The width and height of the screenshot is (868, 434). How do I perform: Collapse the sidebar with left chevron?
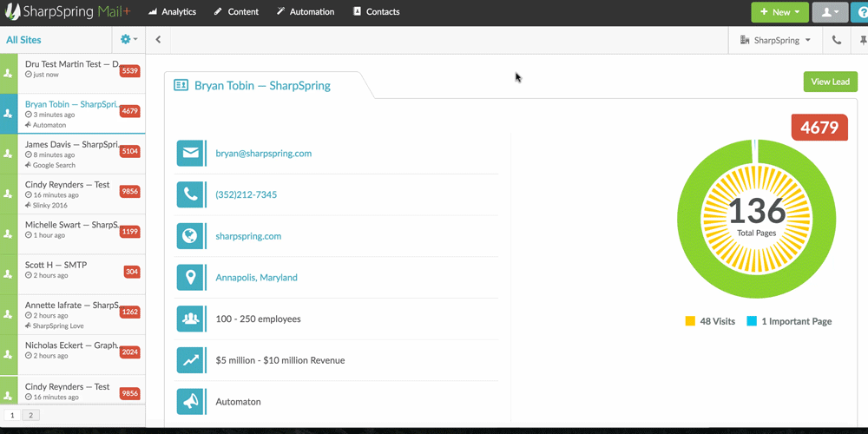pos(158,40)
